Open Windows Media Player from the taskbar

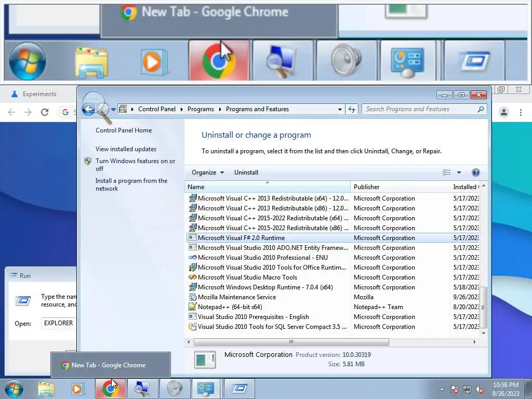click(77, 389)
